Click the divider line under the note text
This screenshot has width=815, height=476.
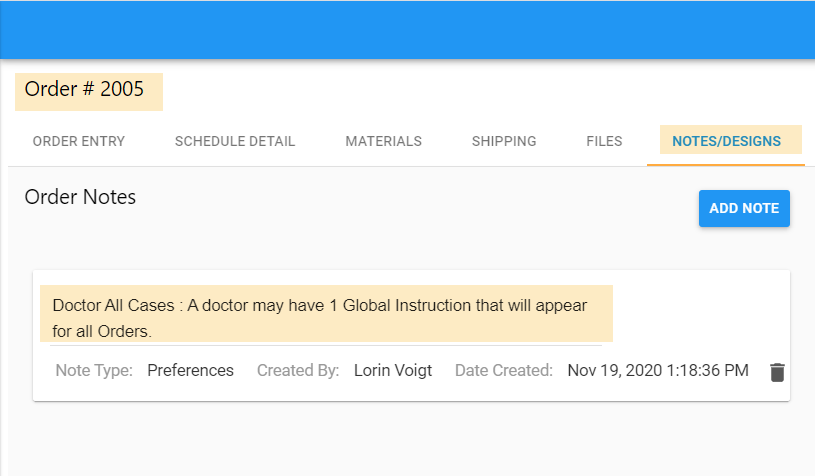320,346
